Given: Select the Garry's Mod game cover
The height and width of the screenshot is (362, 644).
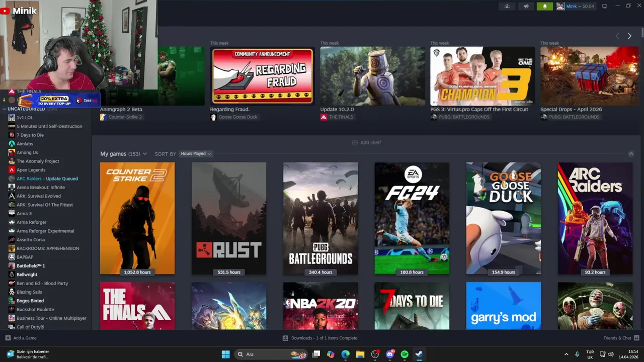Looking at the screenshot, I should click(x=504, y=306).
